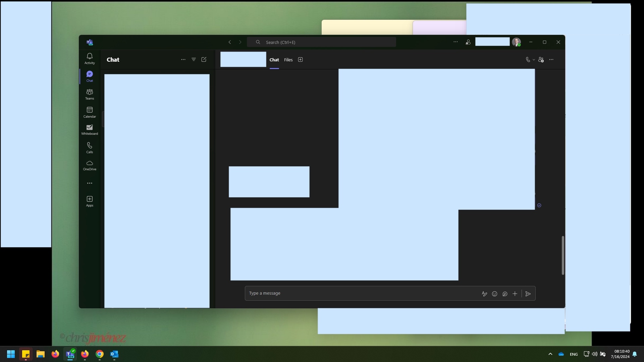Screen dimensions: 644x362
Task: Open Calls in the left rail
Action: 90,147
